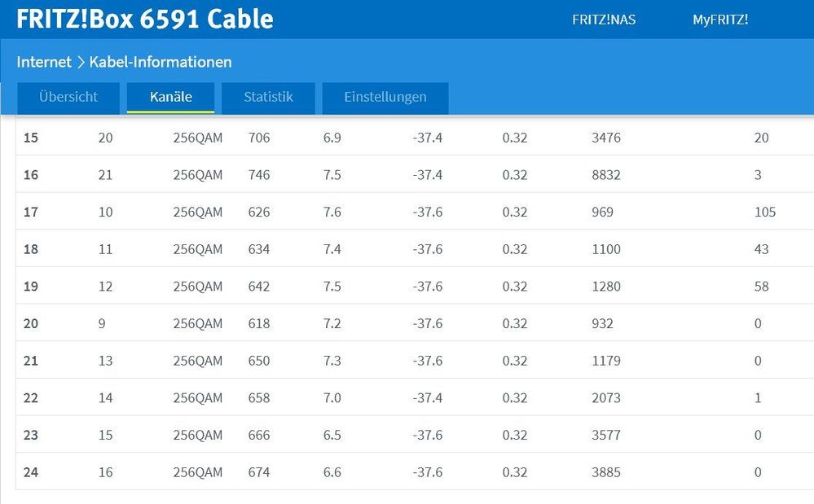The image size is (814, 504).
Task: Go to Internet in the breadcrumb
Action: [x=44, y=62]
